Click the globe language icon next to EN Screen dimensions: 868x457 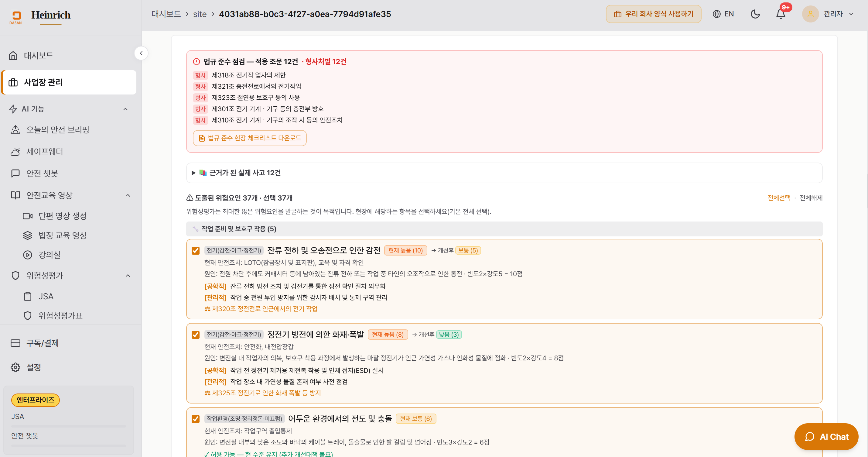coord(717,14)
